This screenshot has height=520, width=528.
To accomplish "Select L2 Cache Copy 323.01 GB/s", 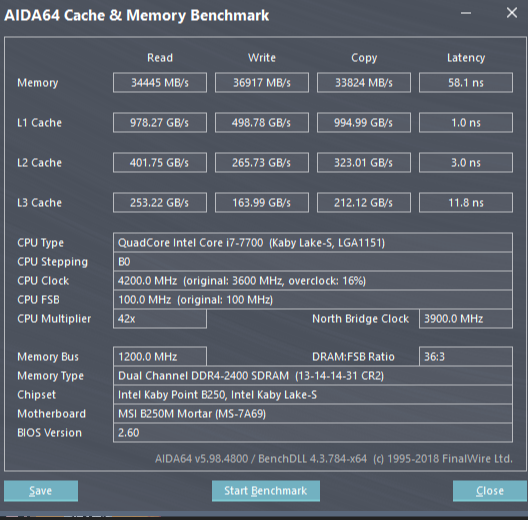I will 364,163.
